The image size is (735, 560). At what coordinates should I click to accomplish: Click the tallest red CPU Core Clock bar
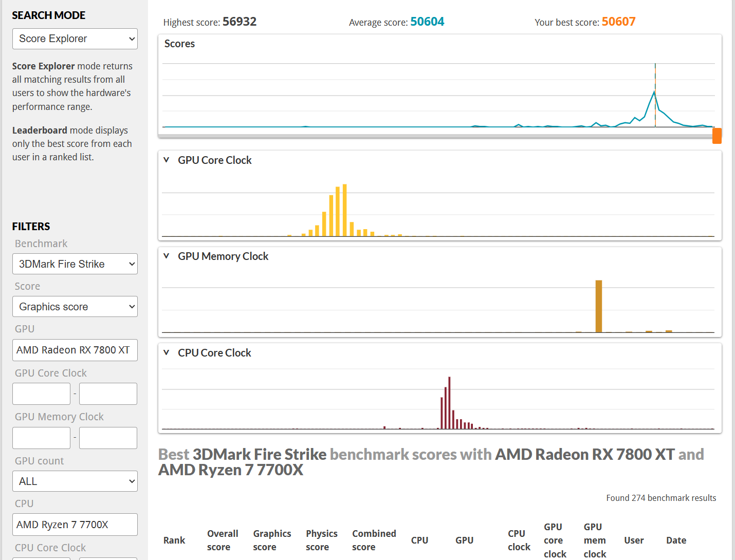pyautogui.click(x=449, y=403)
